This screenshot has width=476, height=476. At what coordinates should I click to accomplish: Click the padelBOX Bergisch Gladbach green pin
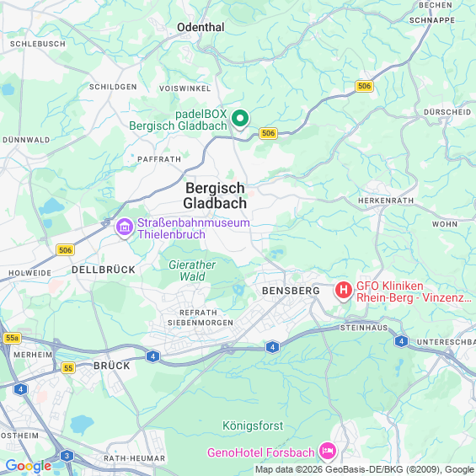point(240,120)
